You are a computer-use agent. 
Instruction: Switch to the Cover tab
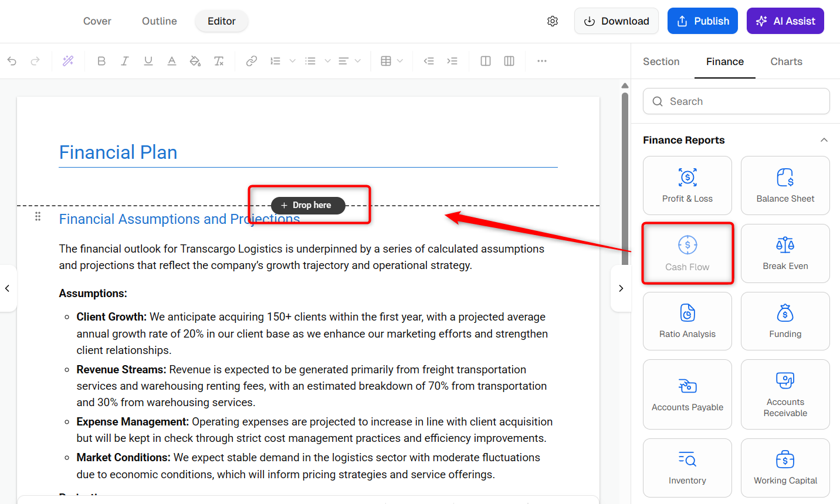(97, 21)
